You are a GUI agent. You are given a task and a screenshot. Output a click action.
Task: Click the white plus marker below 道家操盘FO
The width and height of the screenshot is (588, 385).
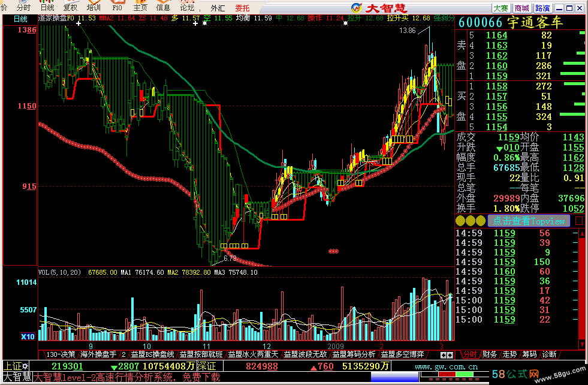click(x=79, y=23)
